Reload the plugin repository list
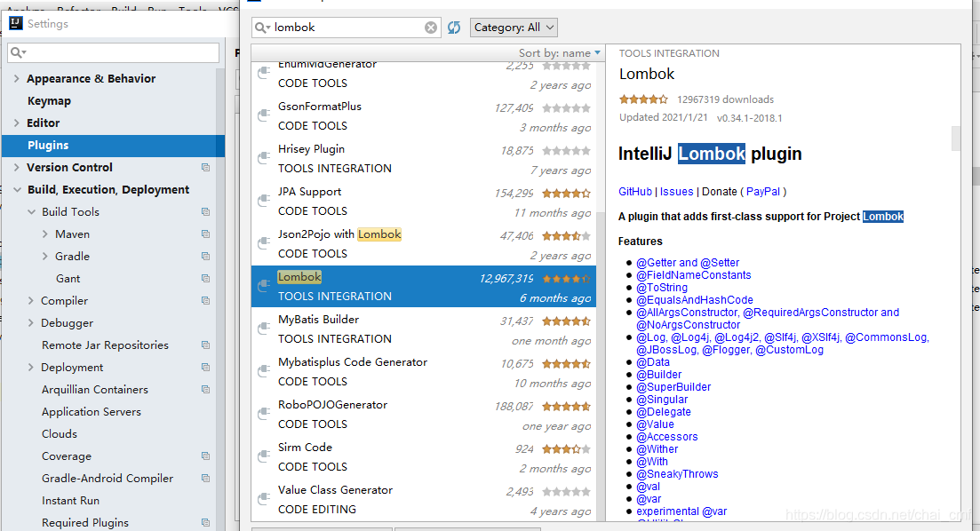 (454, 28)
